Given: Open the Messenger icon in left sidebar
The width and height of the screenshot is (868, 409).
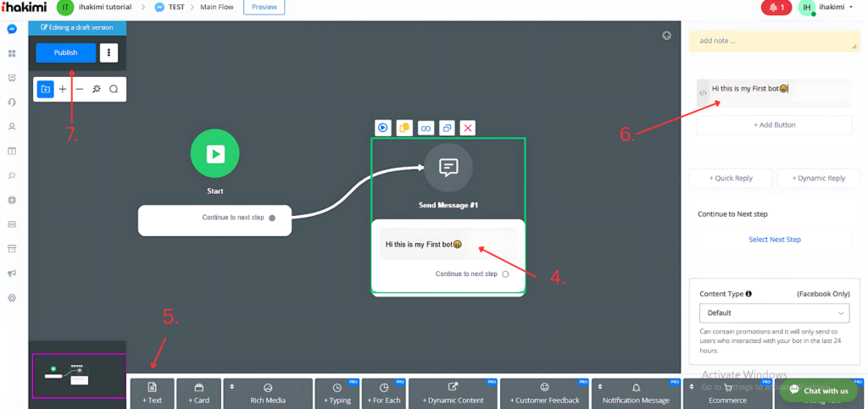Looking at the screenshot, I should 12,29.
